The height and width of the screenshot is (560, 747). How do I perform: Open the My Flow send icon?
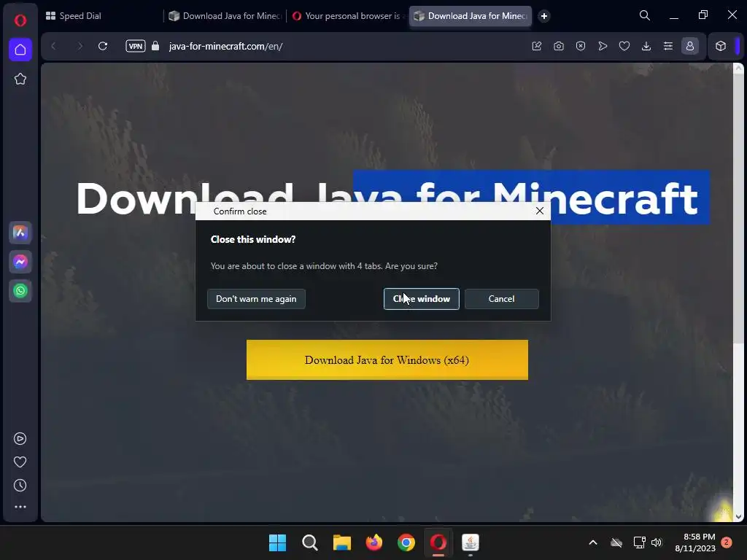(x=603, y=46)
